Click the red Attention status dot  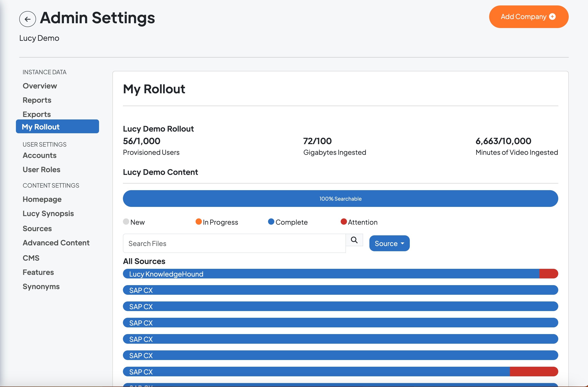click(344, 221)
